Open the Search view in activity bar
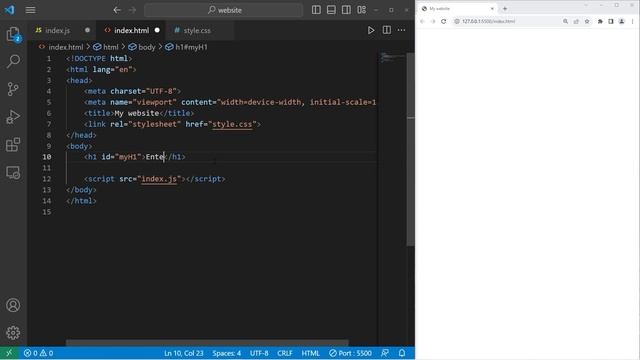This screenshot has width=640, height=360. [13, 61]
